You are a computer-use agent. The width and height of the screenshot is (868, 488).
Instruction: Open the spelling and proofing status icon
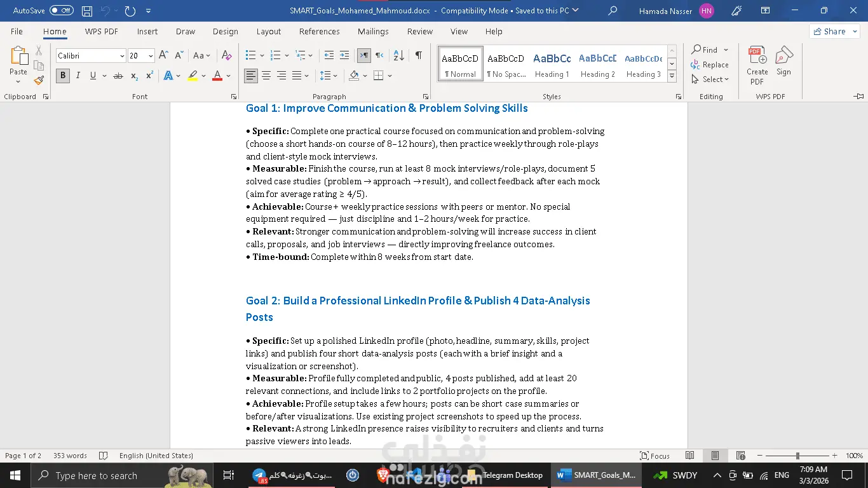[104, 456]
